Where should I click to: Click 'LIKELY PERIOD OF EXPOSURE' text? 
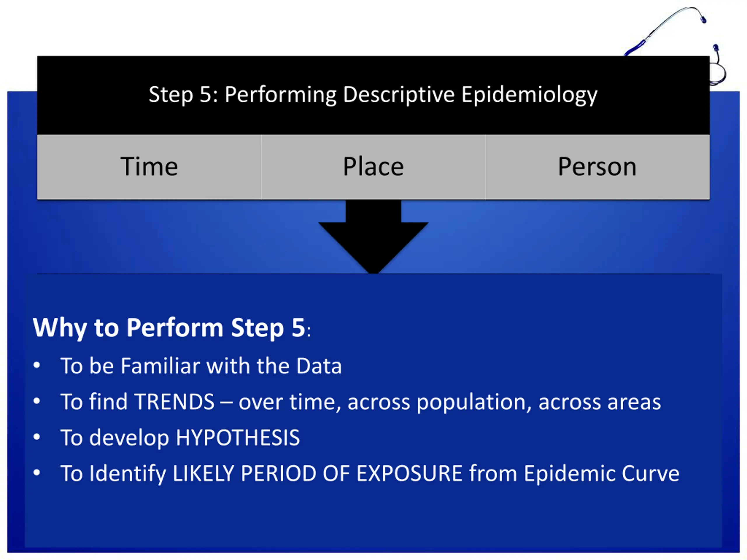(317, 474)
